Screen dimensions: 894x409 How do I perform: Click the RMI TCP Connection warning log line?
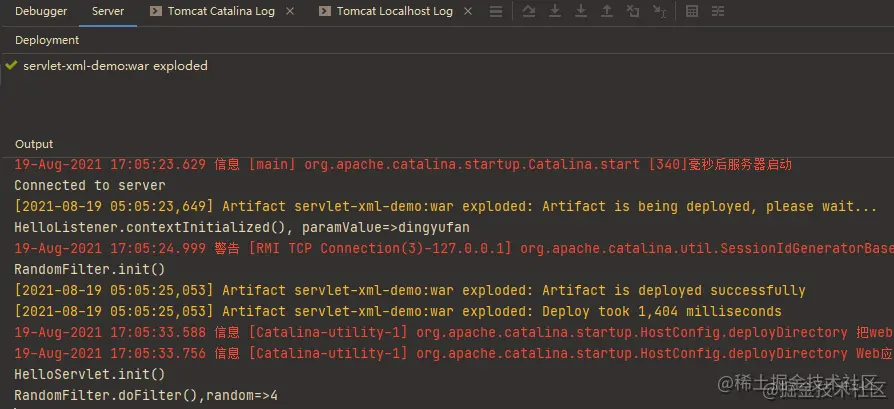click(454, 249)
